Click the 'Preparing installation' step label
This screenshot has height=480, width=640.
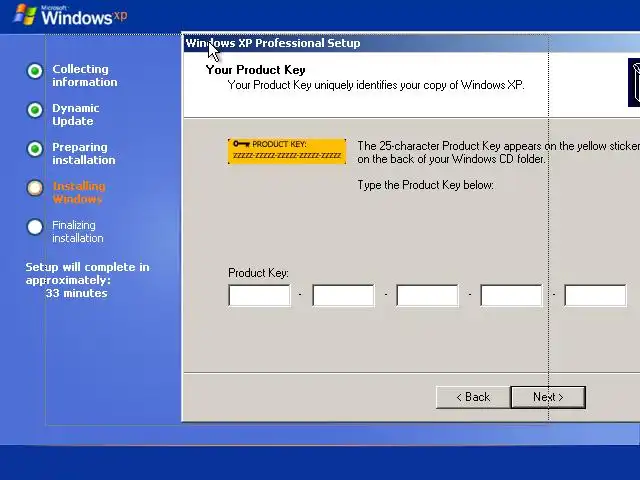(x=84, y=153)
